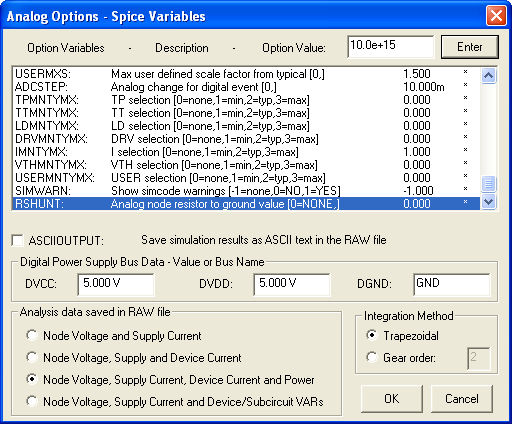Edit the Option Value input field
Screen dimensions: 512x424
[391, 47]
